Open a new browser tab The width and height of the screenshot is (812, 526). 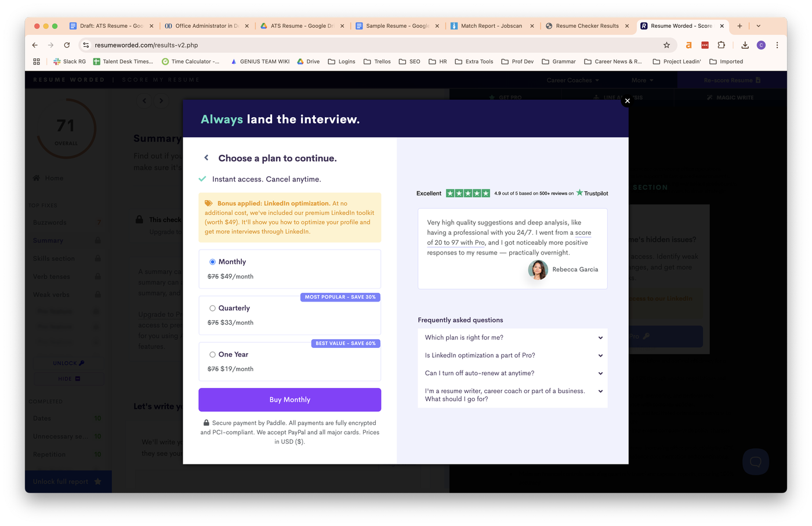[739, 26]
